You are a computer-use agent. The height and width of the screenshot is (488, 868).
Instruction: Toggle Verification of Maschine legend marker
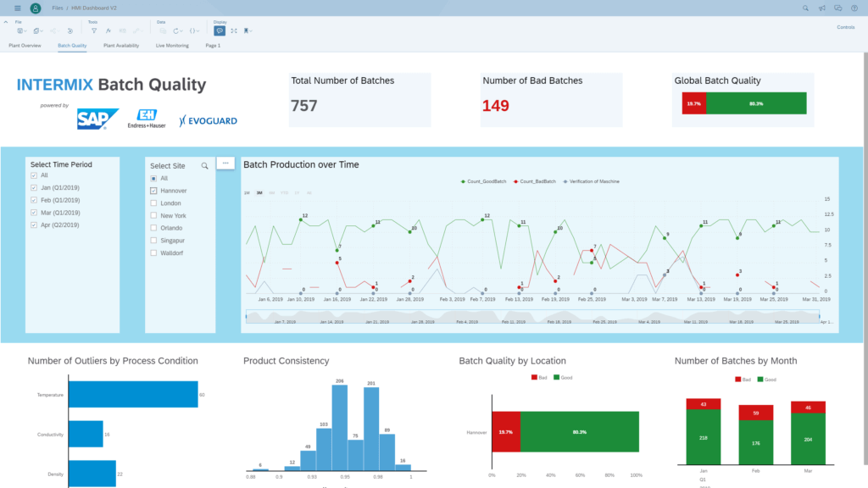565,181
